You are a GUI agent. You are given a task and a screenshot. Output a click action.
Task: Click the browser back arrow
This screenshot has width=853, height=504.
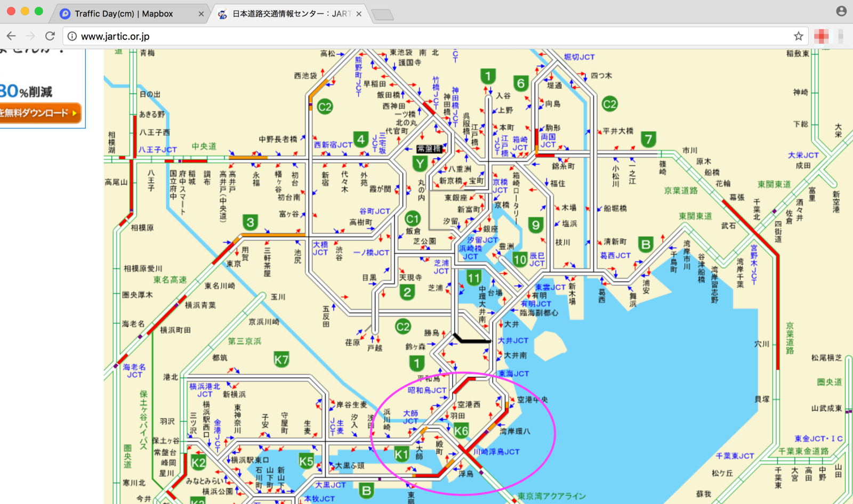point(11,36)
